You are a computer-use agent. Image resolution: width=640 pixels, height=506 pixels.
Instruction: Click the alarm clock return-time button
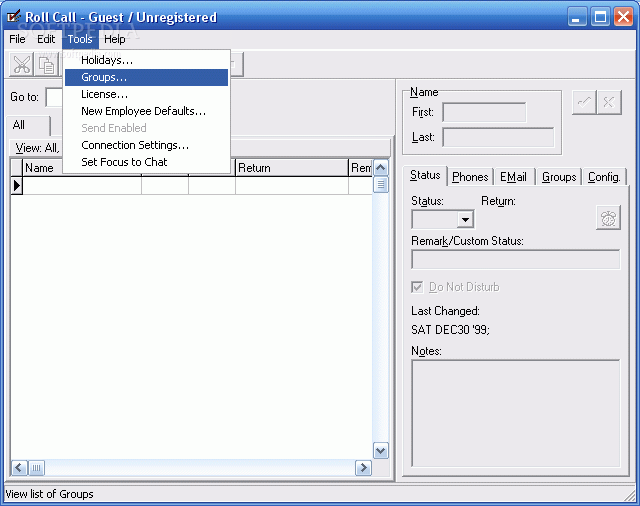click(608, 217)
